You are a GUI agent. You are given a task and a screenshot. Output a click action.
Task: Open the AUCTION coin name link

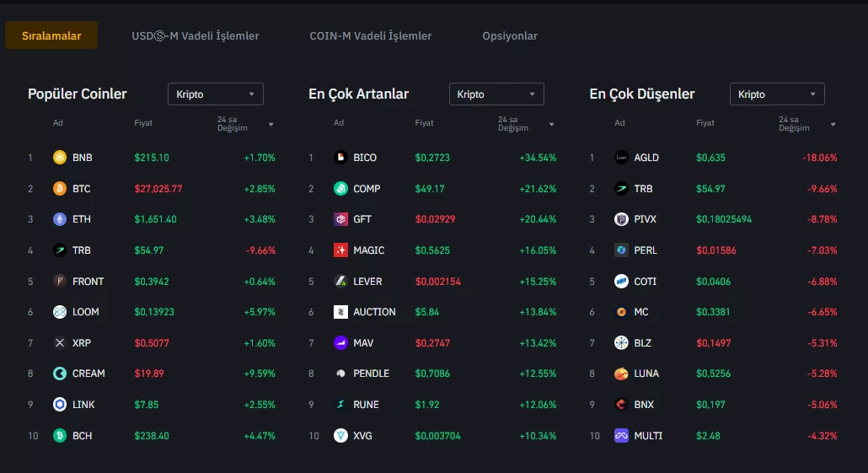374,312
